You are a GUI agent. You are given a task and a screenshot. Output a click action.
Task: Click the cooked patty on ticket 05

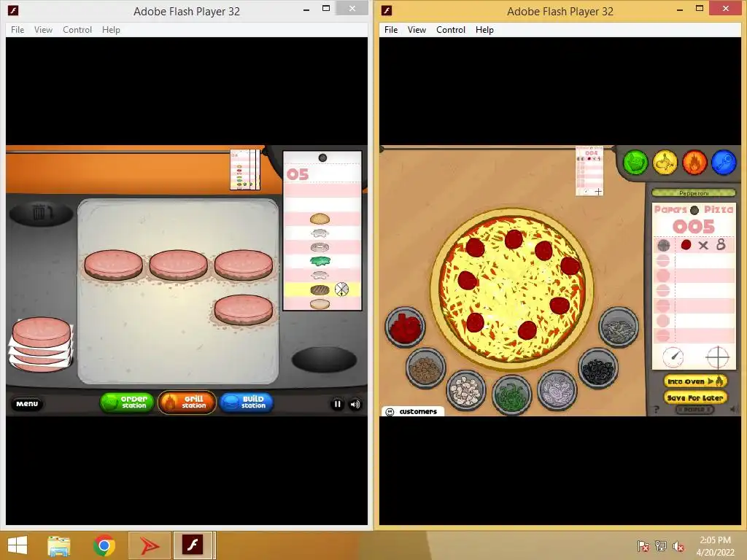click(320, 289)
